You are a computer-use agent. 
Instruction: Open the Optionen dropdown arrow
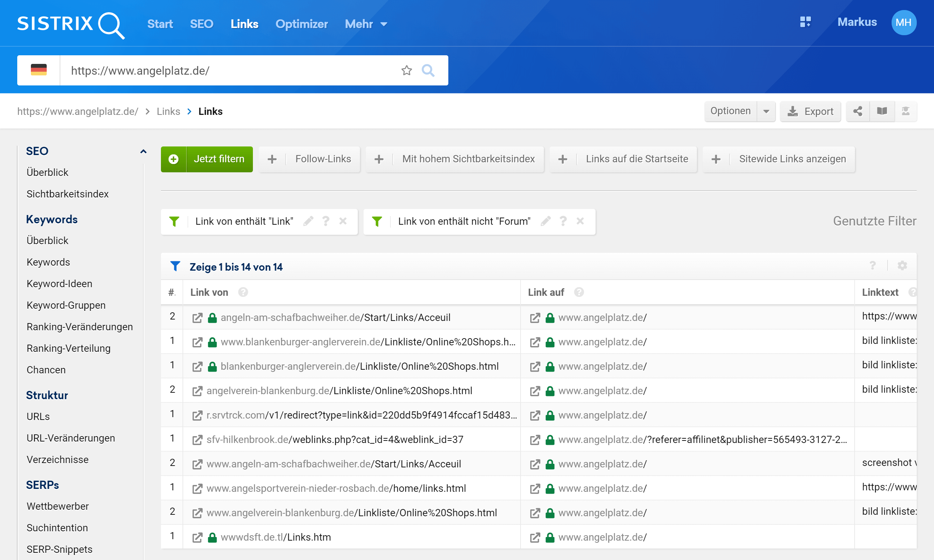click(766, 111)
